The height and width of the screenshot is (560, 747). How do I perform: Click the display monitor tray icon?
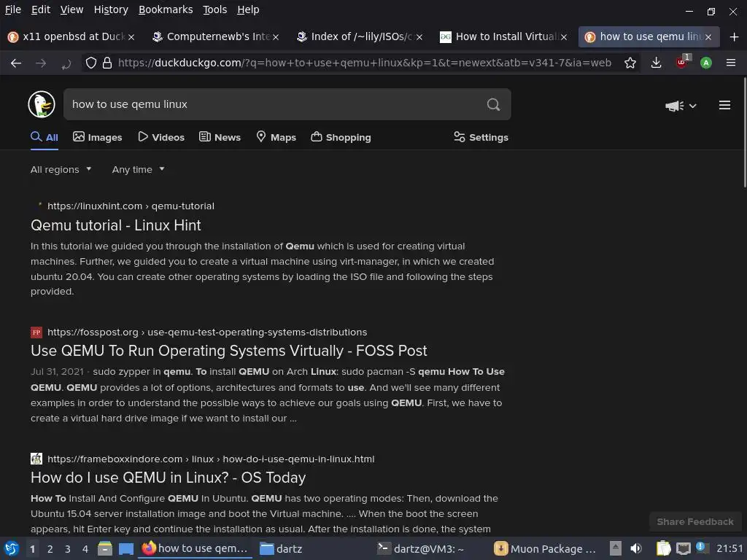click(683, 548)
